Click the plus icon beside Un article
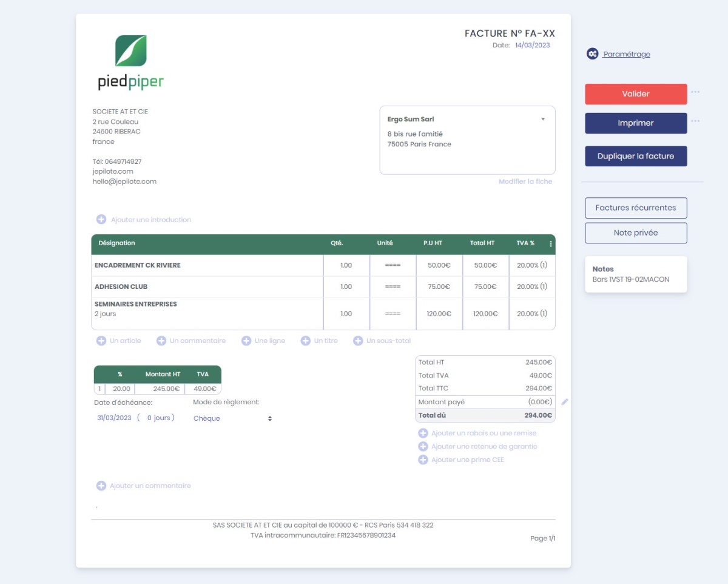This screenshot has width=728, height=584. point(101,341)
